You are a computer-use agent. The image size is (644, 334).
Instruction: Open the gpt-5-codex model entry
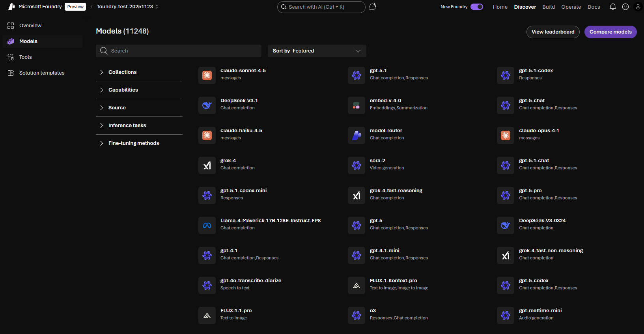(x=534, y=281)
